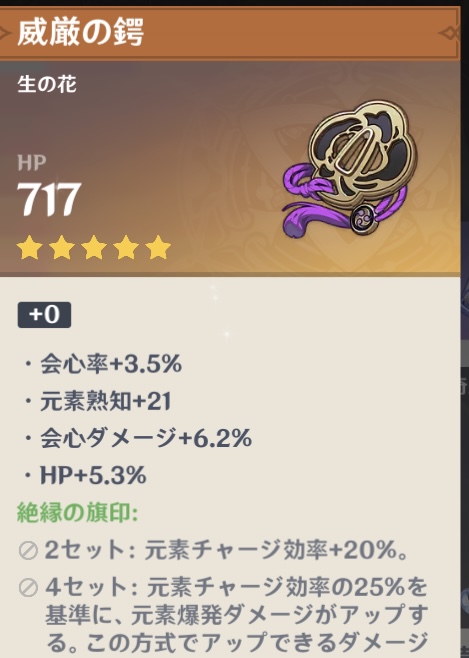Screen dimensions: 469x658
Task: Click the diamond ornament right of title
Action: [x=449, y=33]
